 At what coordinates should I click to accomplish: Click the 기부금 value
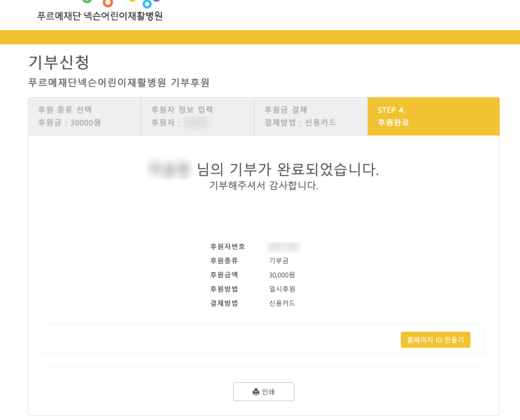coord(279,261)
